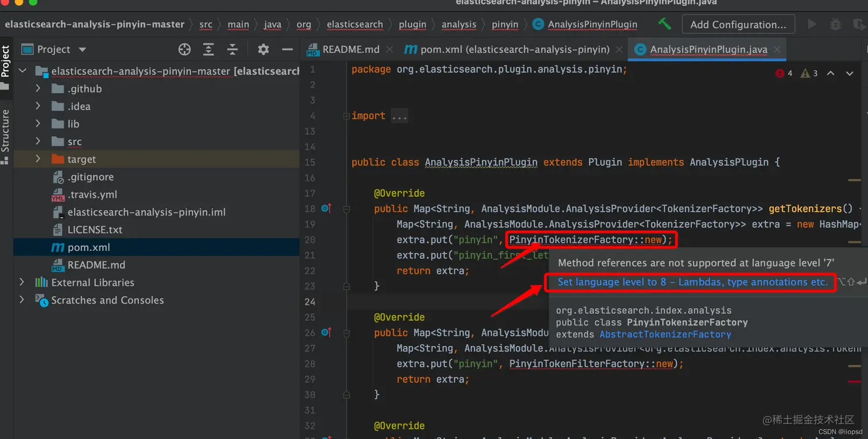
Task: Click Select Opened File target icon
Action: tap(184, 49)
